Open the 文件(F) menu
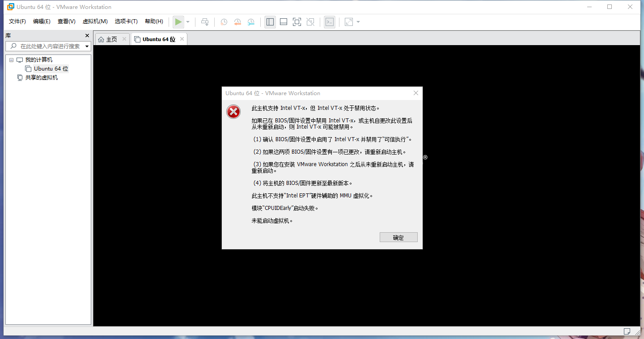 (17, 21)
